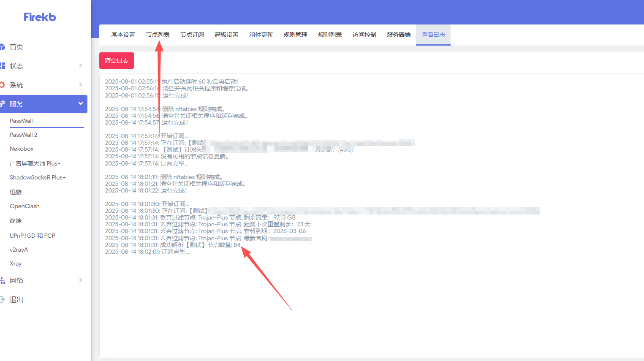Expand the 系统 menu chevron

click(81, 84)
